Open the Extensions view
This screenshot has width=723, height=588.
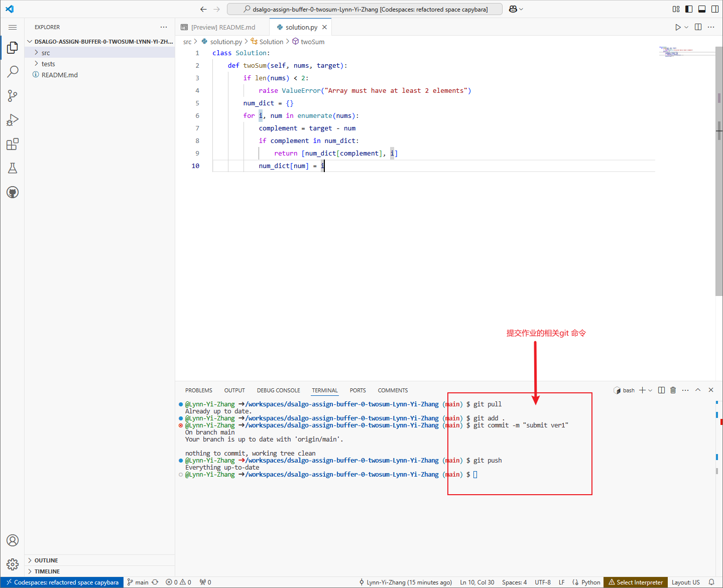click(13, 144)
